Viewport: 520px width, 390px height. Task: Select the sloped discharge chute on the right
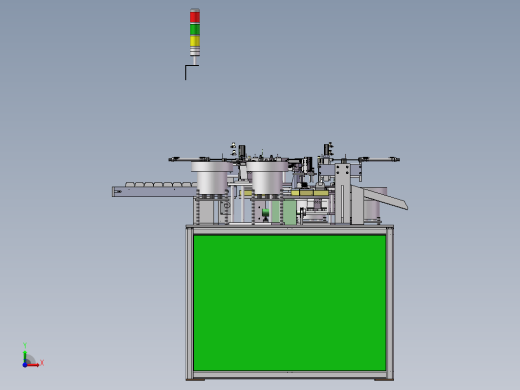tap(385, 198)
